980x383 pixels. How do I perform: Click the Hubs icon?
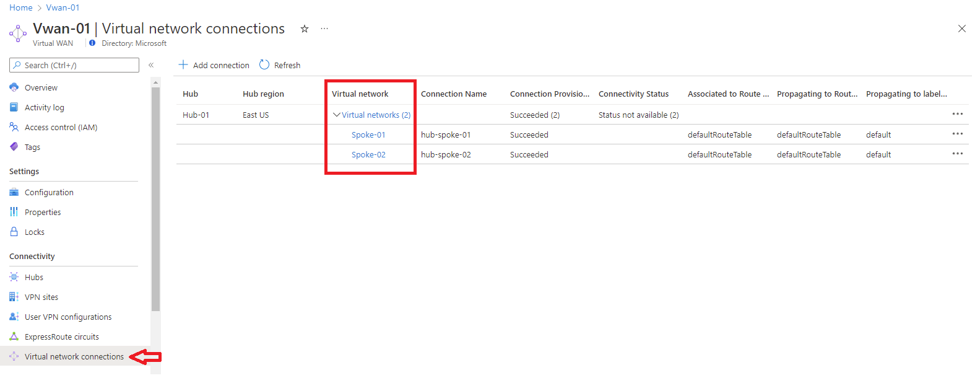(x=14, y=277)
